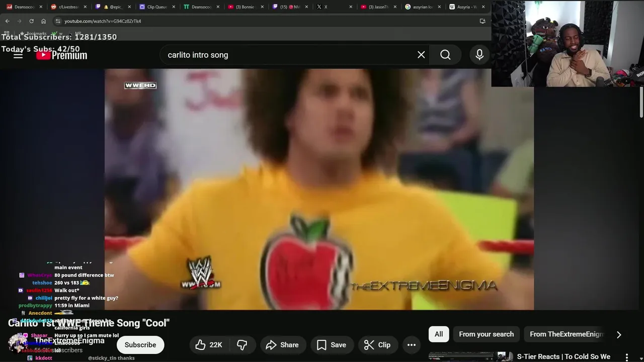
Task: Close the Assyria Wikipedia tab
Action: pyautogui.click(x=484, y=7)
